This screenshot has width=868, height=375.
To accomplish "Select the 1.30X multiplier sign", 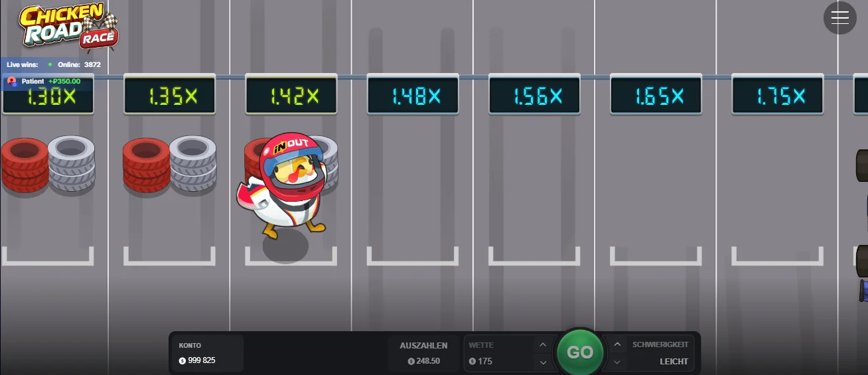I will pos(48,96).
